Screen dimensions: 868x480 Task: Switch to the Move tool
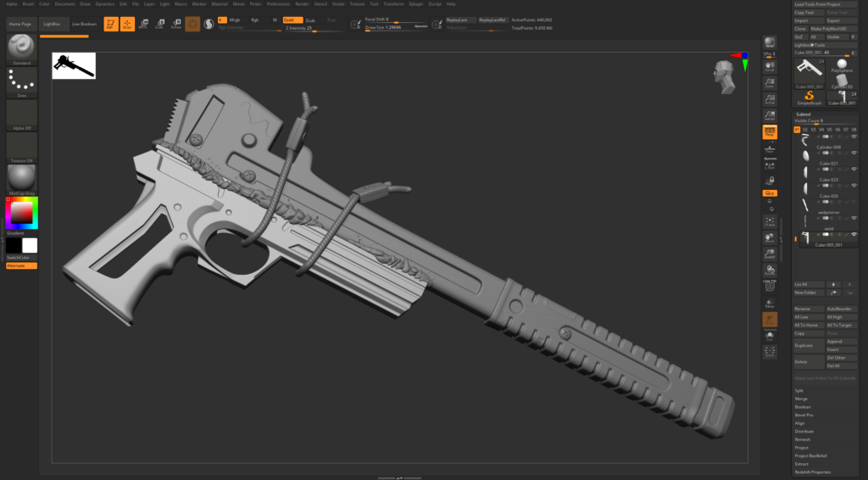[x=143, y=24]
